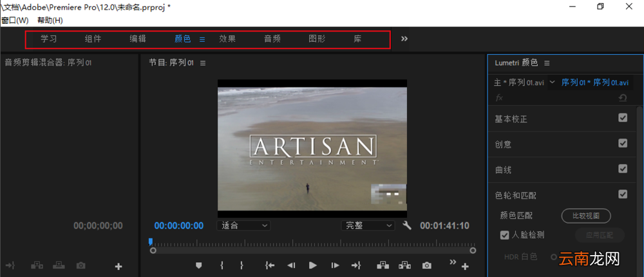
Task: Export frame with Program monitor camera icon
Action: tap(427, 265)
